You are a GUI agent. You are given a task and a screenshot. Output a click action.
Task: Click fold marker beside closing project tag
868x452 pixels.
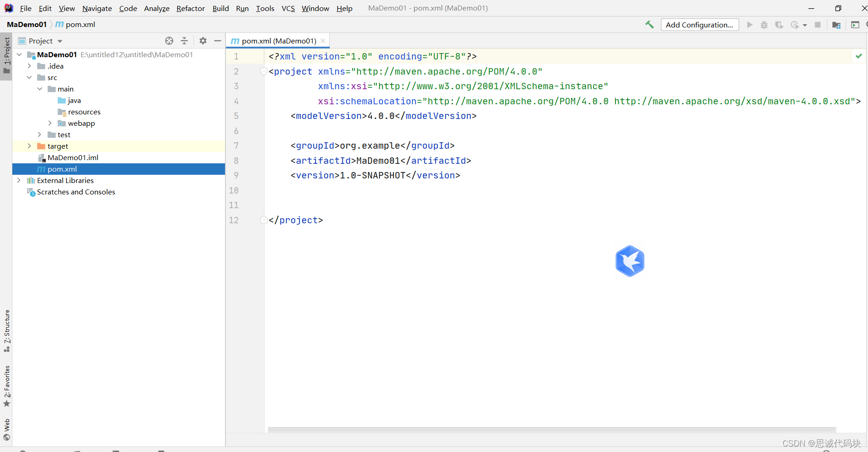click(264, 220)
